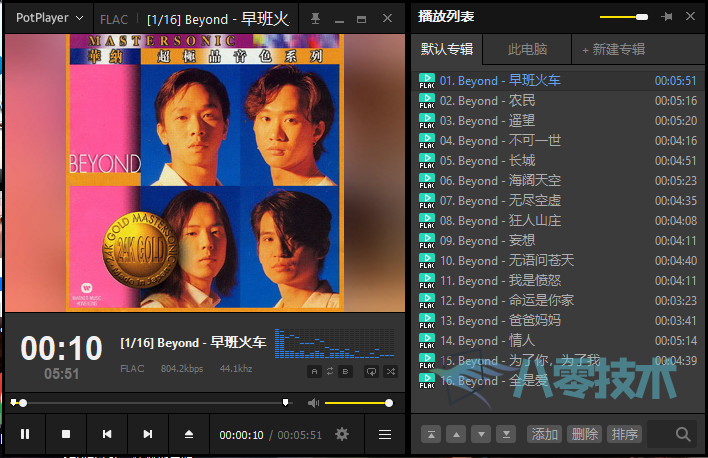The width and height of the screenshot is (708, 458).
Task: Click the FLAC label in title bar
Action: pyautogui.click(x=114, y=19)
